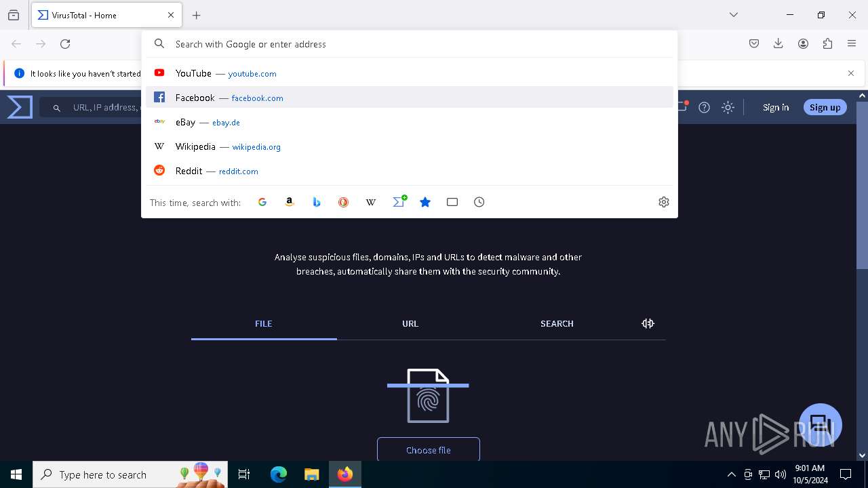Image resolution: width=868 pixels, height=488 pixels.
Task: Click VirusTotal URL, IP address search box
Action: pyautogui.click(x=92, y=107)
